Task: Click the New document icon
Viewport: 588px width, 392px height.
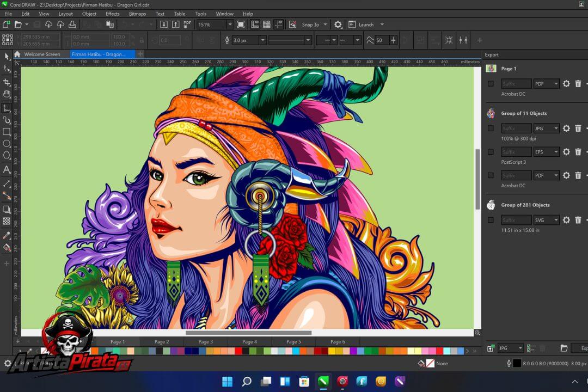Action: coord(6,24)
